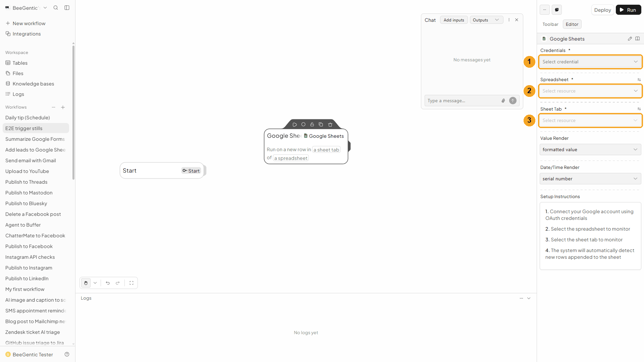This screenshot has height=362, width=644.
Task: Collapse the Logs panel with the chevron
Action: (529, 298)
